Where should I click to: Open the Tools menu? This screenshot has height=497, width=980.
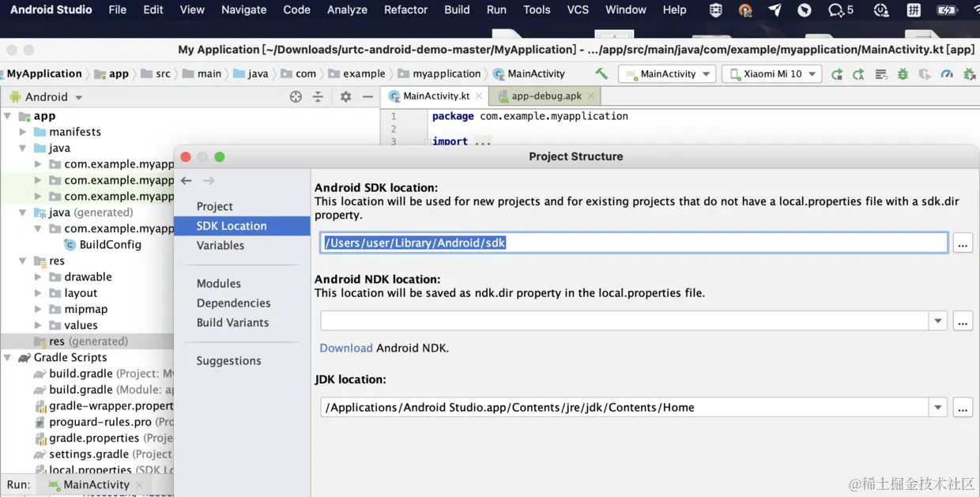coord(537,10)
